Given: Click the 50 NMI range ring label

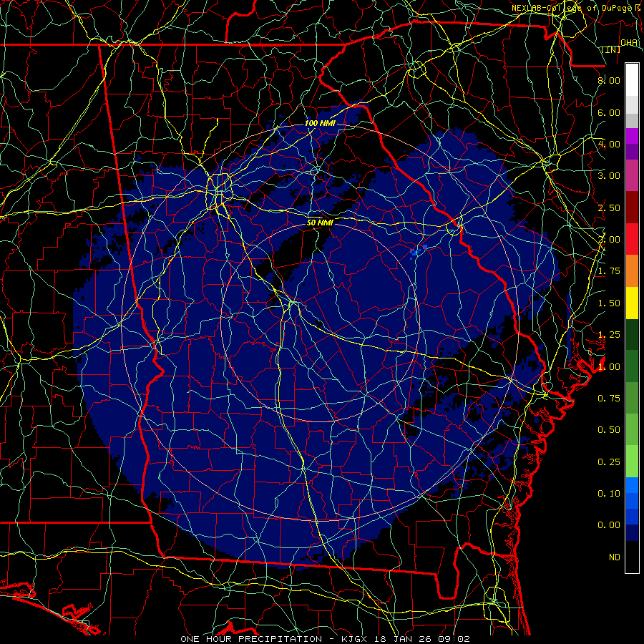Looking at the screenshot, I should point(320,223).
